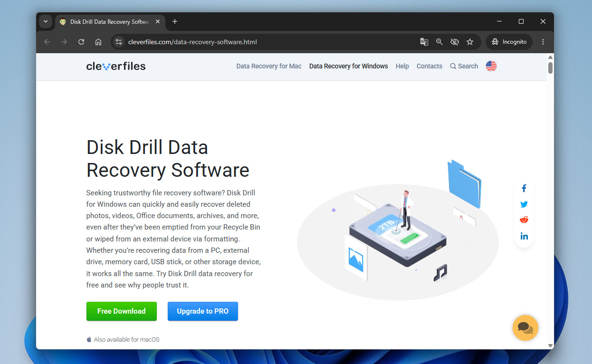The height and width of the screenshot is (364, 592).
Task: Share page on Facebook
Action: pos(524,188)
